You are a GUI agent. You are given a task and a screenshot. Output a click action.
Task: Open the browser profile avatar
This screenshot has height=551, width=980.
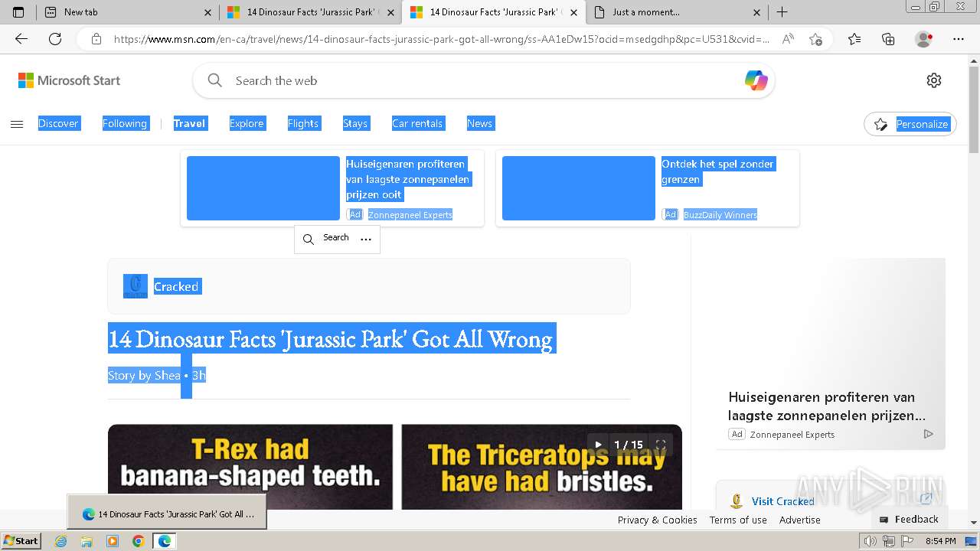(x=923, y=39)
